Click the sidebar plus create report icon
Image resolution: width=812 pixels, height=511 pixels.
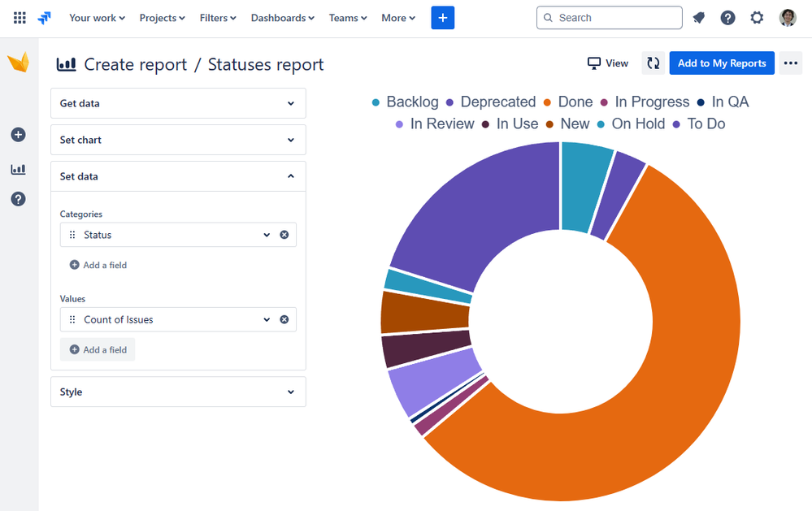pyautogui.click(x=18, y=135)
